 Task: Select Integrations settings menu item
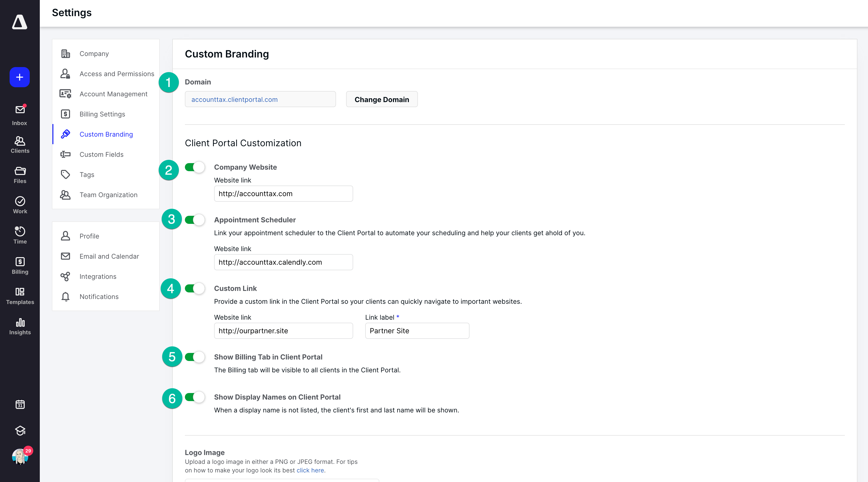point(98,277)
